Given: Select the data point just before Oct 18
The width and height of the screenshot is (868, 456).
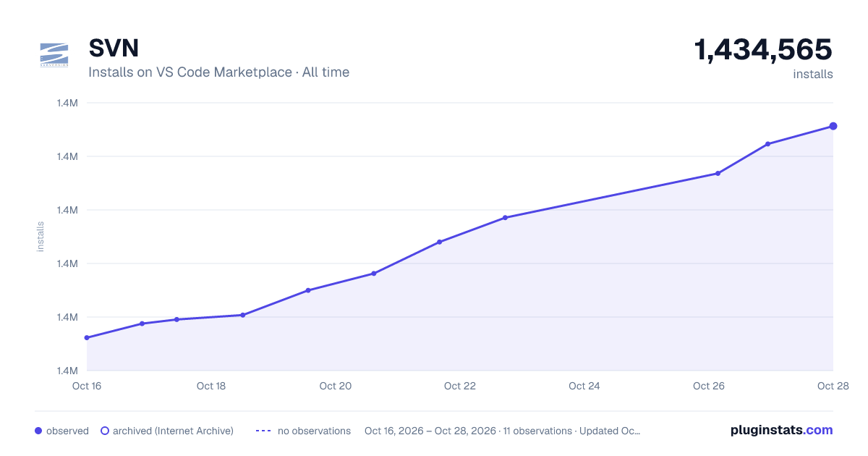Looking at the screenshot, I should click(x=176, y=319).
